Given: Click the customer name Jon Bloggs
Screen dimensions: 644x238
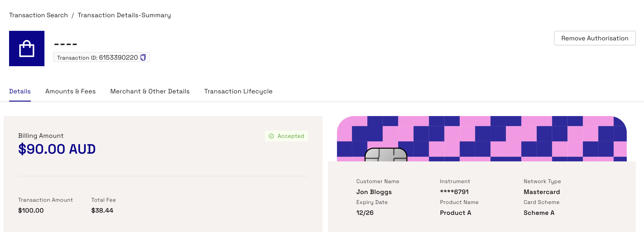Looking at the screenshot, I should [x=374, y=192].
